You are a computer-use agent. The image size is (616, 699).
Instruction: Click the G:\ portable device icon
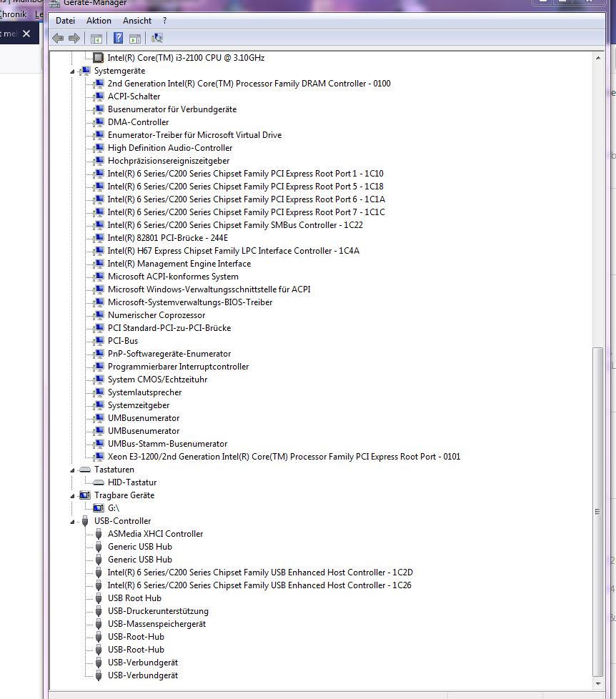(98, 508)
